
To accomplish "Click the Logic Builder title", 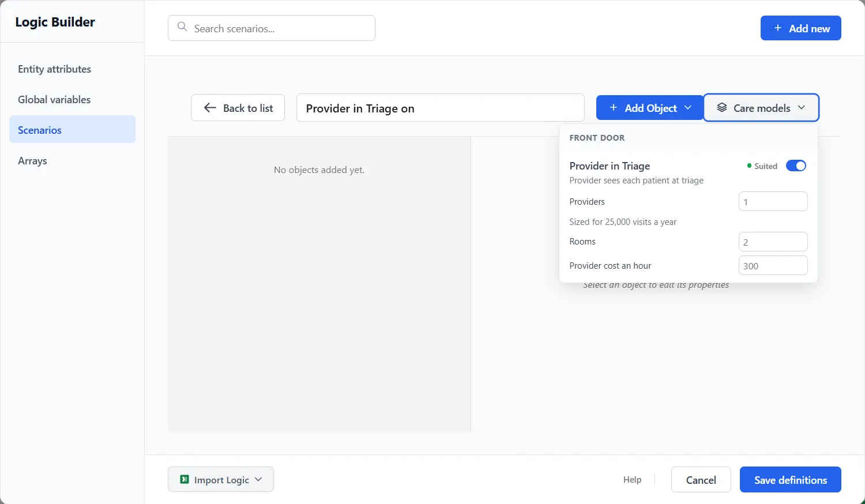I will click(55, 22).
